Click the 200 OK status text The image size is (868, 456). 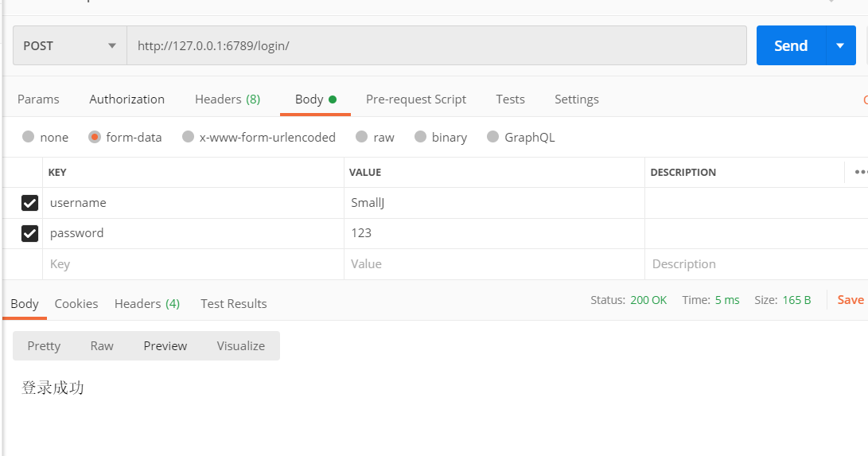[x=648, y=300]
